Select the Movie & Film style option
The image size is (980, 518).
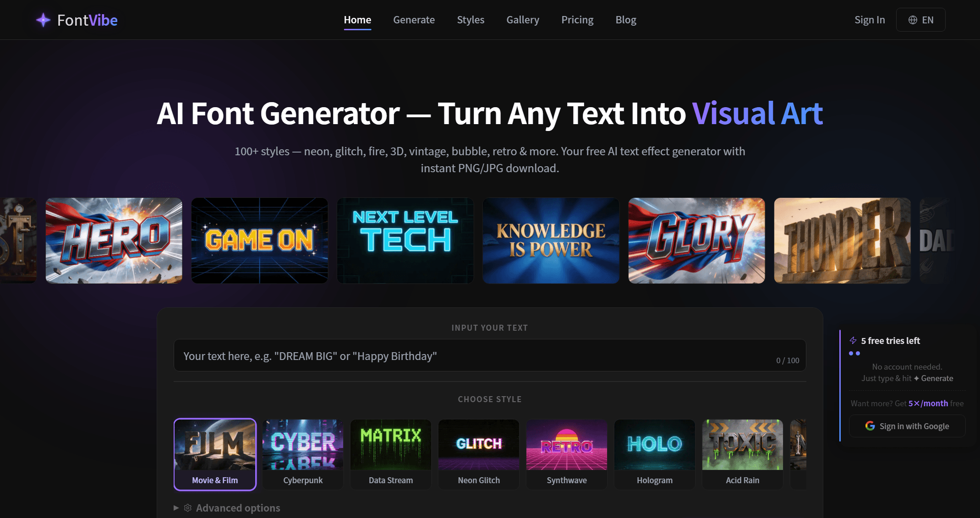point(215,453)
